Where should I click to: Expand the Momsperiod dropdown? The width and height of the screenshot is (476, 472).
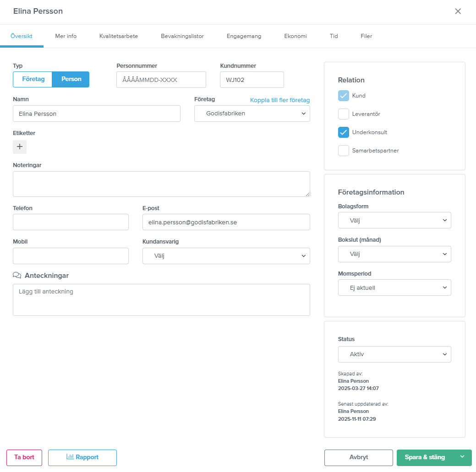(394, 288)
